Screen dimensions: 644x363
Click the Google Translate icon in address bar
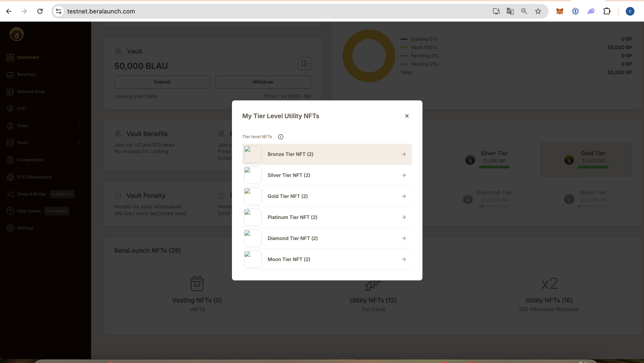point(510,11)
